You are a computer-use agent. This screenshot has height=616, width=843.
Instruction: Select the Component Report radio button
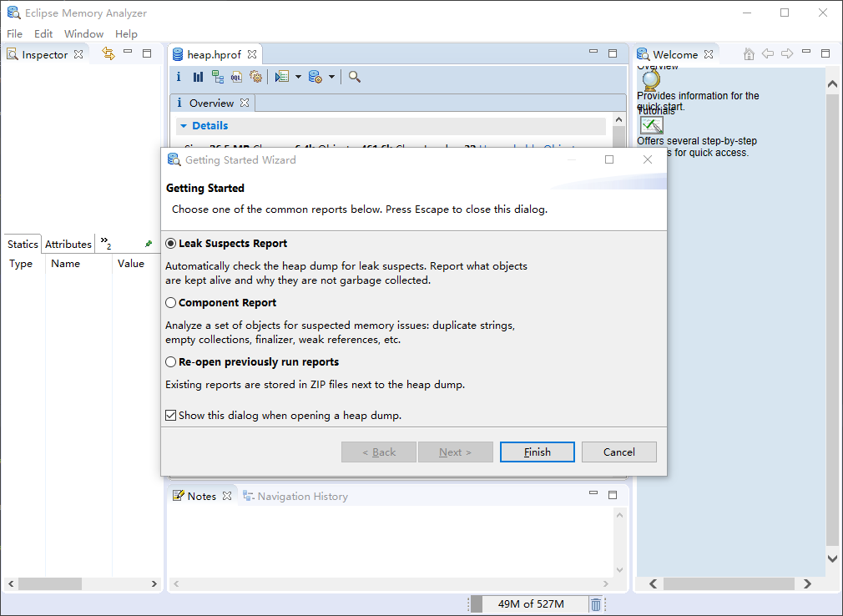(x=170, y=303)
